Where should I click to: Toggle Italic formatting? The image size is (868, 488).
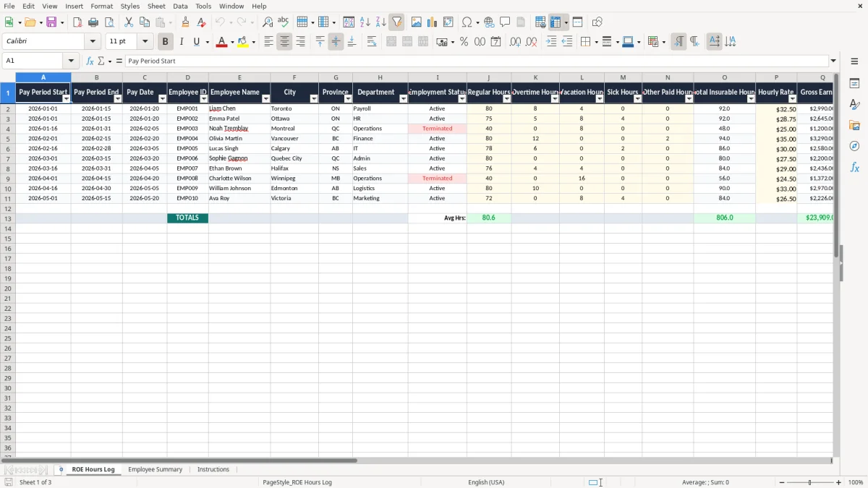coord(181,42)
